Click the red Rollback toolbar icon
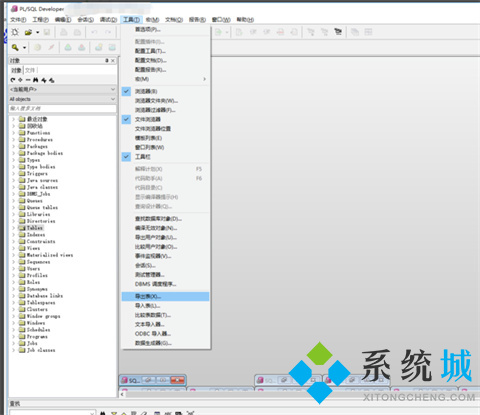 coord(82,48)
